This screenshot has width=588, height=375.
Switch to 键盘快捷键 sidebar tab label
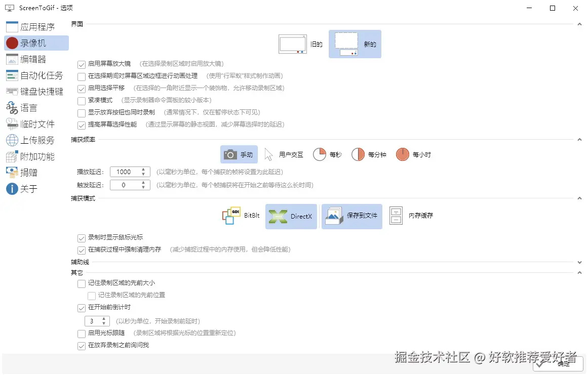tap(42, 92)
